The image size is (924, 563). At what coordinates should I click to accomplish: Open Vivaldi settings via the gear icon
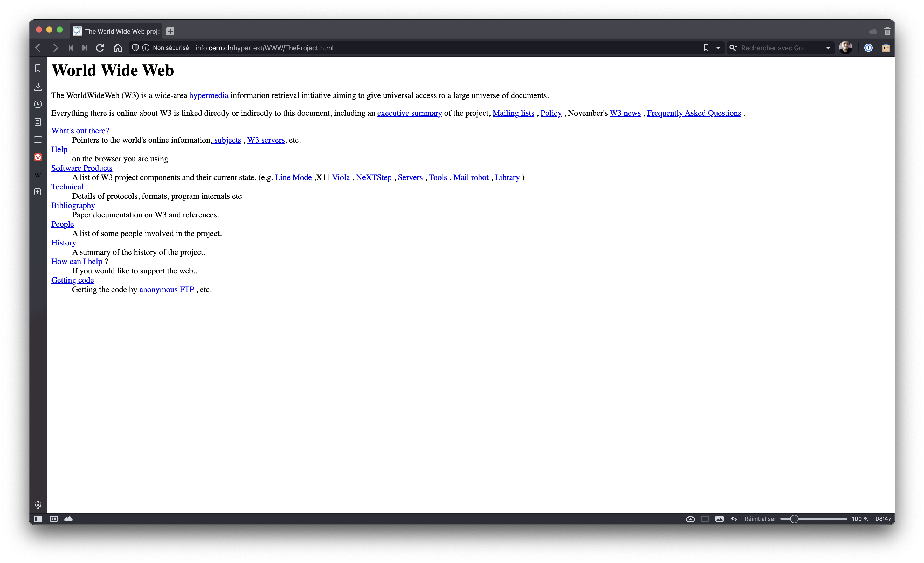pos(38,505)
